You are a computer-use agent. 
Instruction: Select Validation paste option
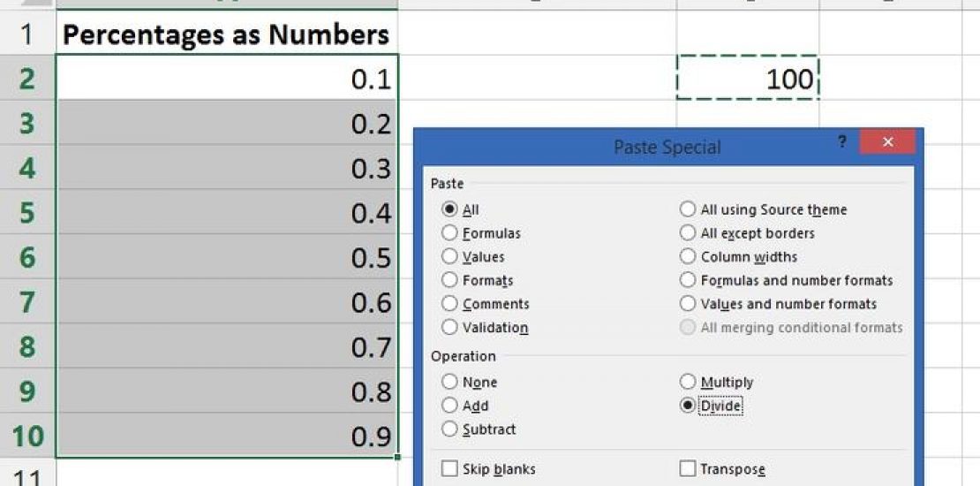[x=450, y=328]
